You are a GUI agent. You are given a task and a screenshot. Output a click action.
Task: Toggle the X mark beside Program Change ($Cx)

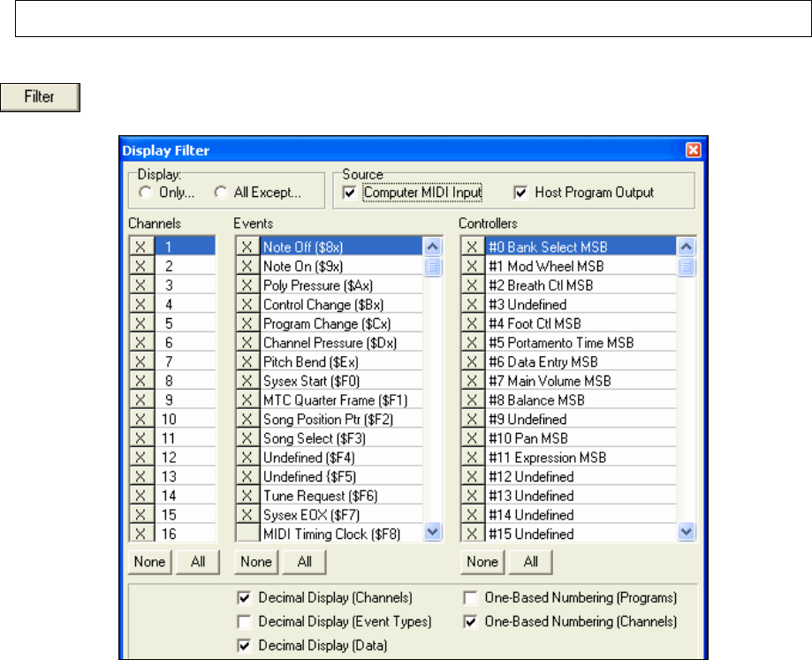coord(247,323)
